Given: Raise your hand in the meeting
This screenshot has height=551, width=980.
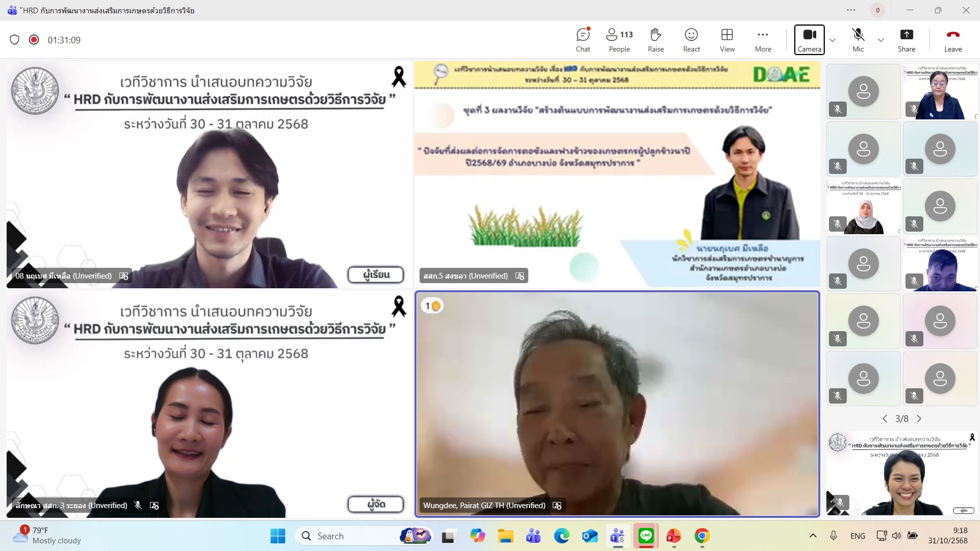Looking at the screenshot, I should 656,40.
